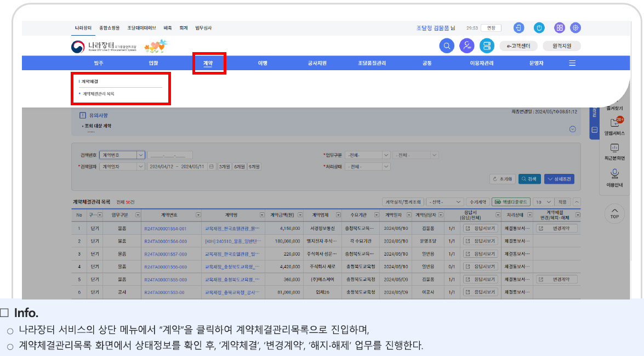The height and width of the screenshot is (356, 644).
Task: Open the purple grid apps icon
Action: click(x=559, y=28)
